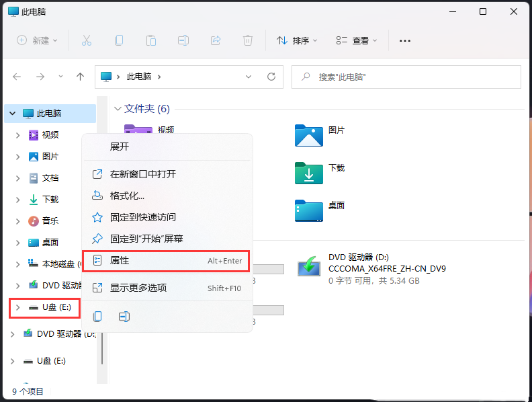Image resolution: width=532 pixels, height=402 pixels.
Task: Expand the first U盘 (E:) tree node
Action: click(x=17, y=308)
